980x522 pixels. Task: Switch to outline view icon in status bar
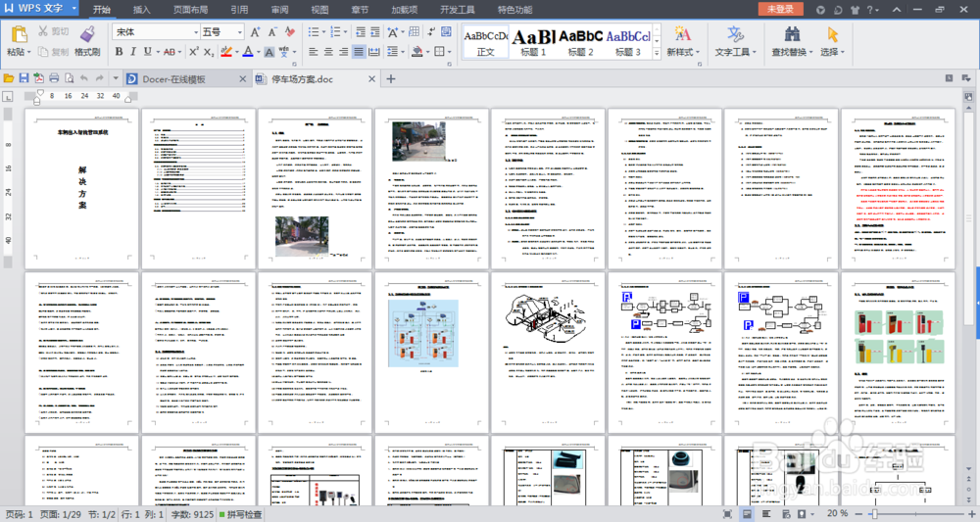pos(765,514)
